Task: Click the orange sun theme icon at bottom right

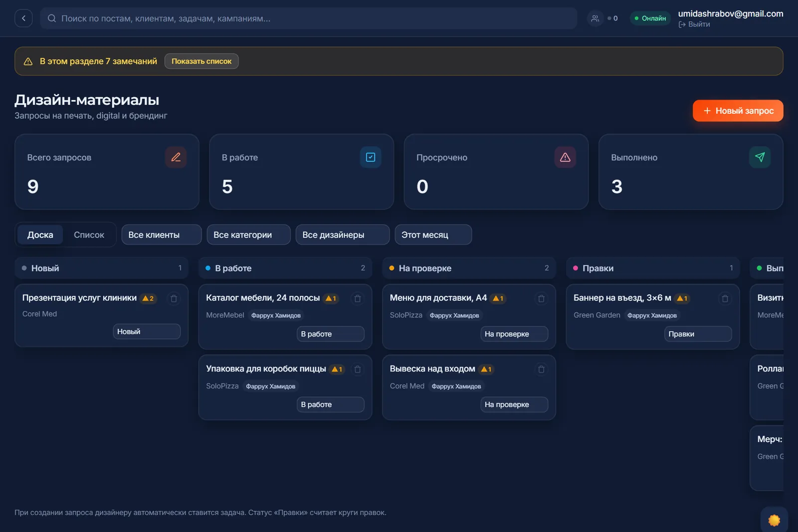Action: (x=774, y=520)
